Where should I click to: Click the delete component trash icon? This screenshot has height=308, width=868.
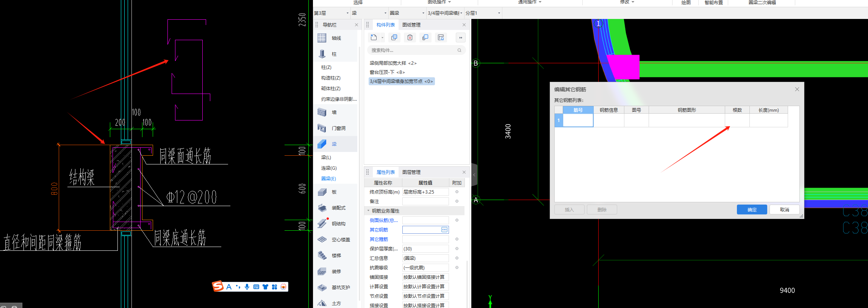410,38
